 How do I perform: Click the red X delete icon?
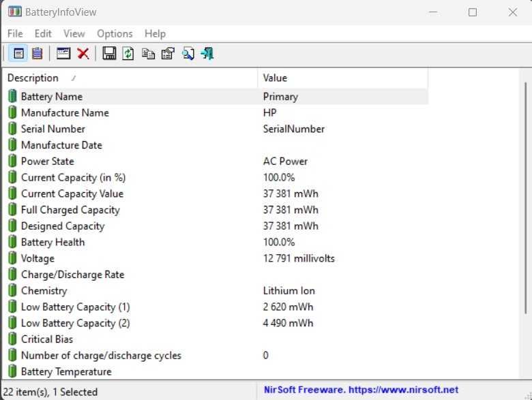(83, 54)
